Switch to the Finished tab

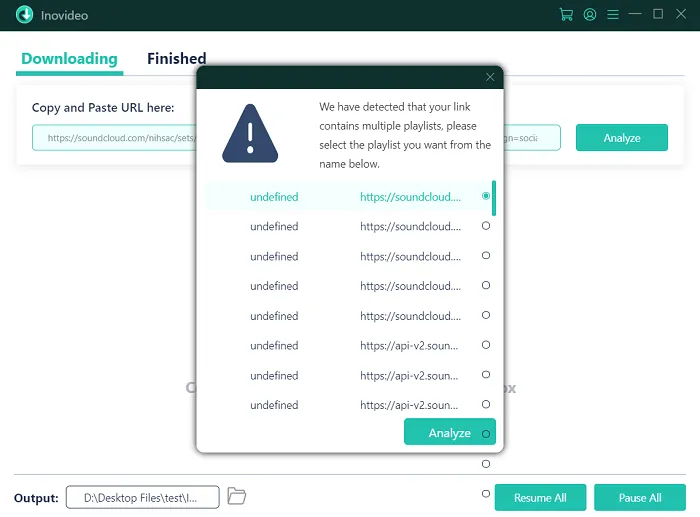point(176,59)
